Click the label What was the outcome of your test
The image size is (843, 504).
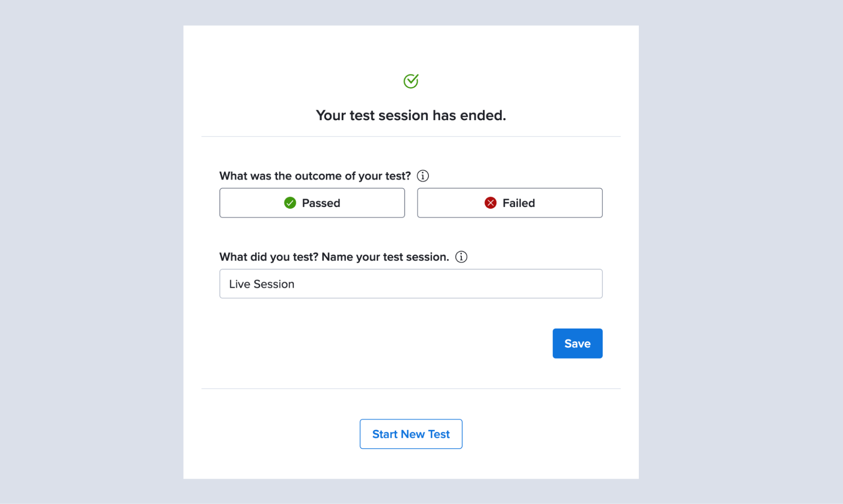315,176
